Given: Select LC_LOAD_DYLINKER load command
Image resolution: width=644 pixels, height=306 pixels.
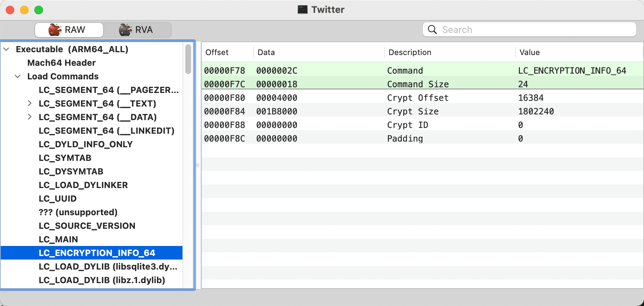Looking at the screenshot, I should tap(83, 185).
